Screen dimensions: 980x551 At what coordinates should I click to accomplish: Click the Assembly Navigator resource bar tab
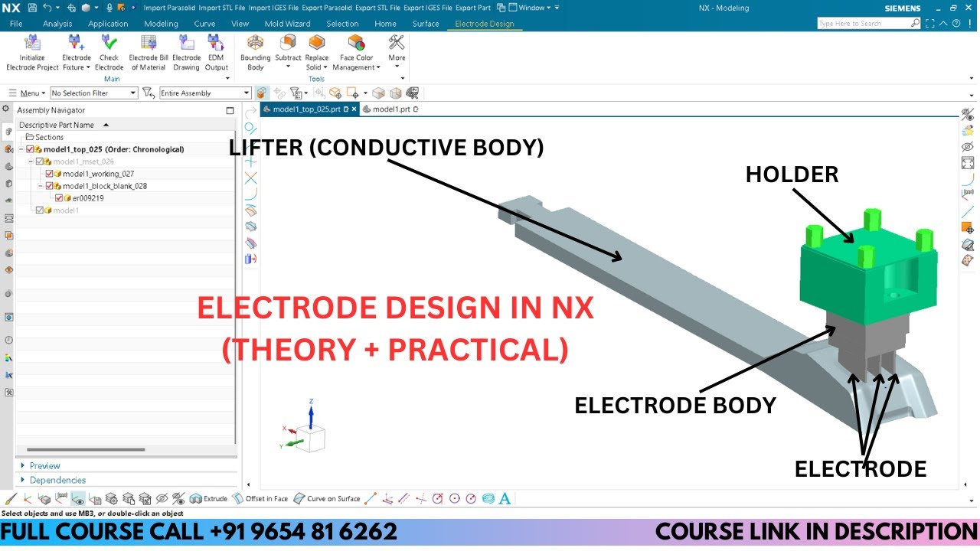click(x=8, y=132)
